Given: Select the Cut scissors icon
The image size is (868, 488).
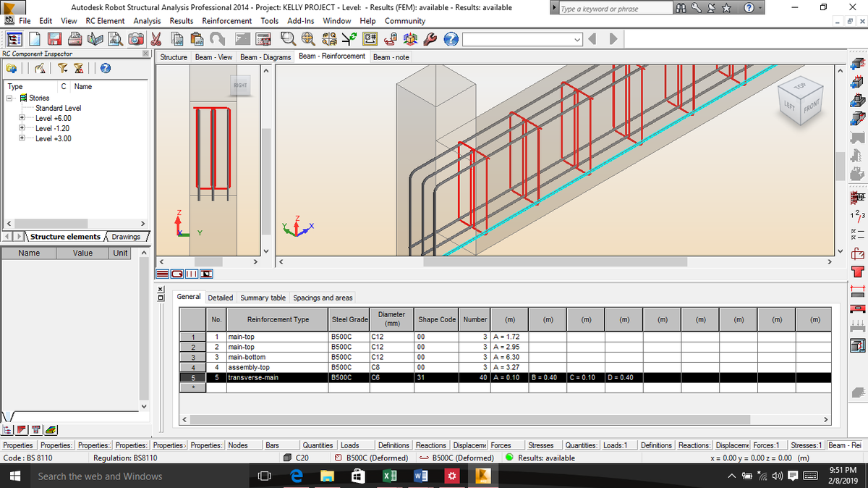Looking at the screenshot, I should click(x=155, y=38).
